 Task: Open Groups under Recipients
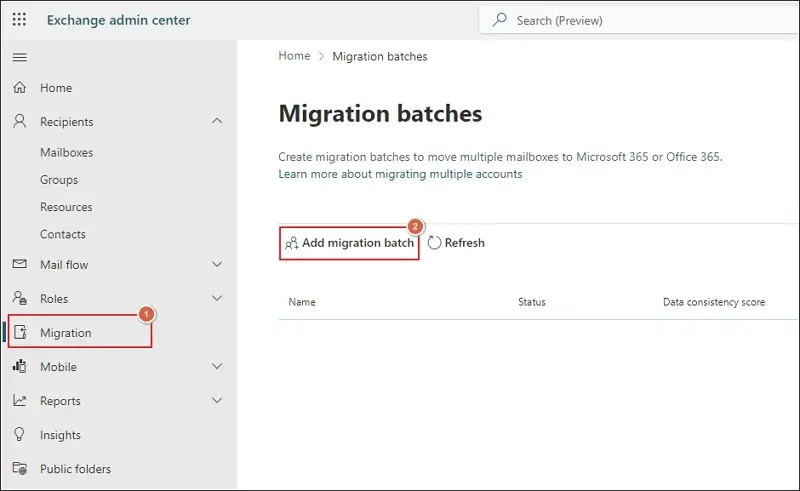click(59, 180)
